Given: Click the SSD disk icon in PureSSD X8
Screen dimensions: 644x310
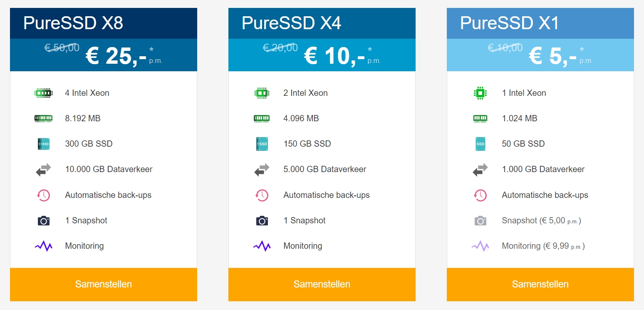Looking at the screenshot, I should pos(43,144).
